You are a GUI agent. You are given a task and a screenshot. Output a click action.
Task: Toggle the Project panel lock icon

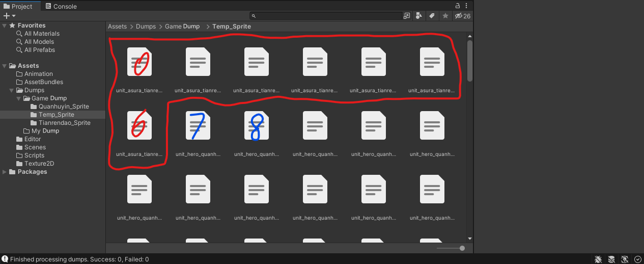(458, 6)
